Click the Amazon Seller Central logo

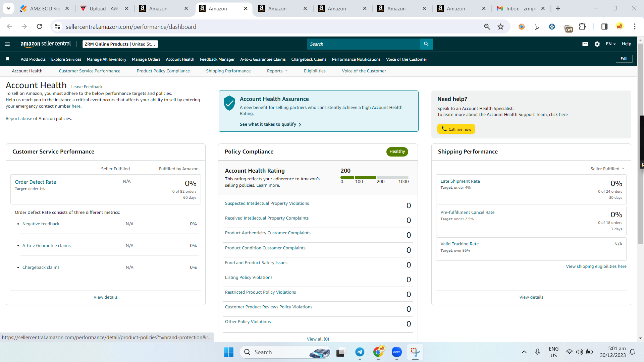point(46,44)
